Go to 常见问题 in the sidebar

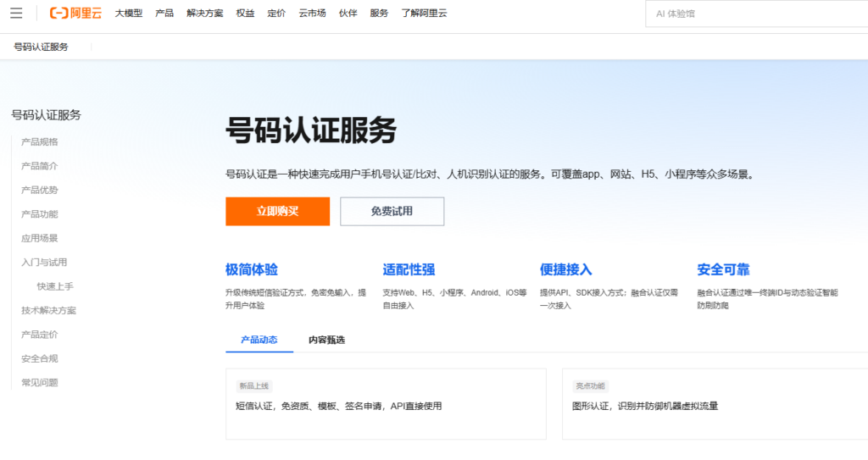pos(39,383)
